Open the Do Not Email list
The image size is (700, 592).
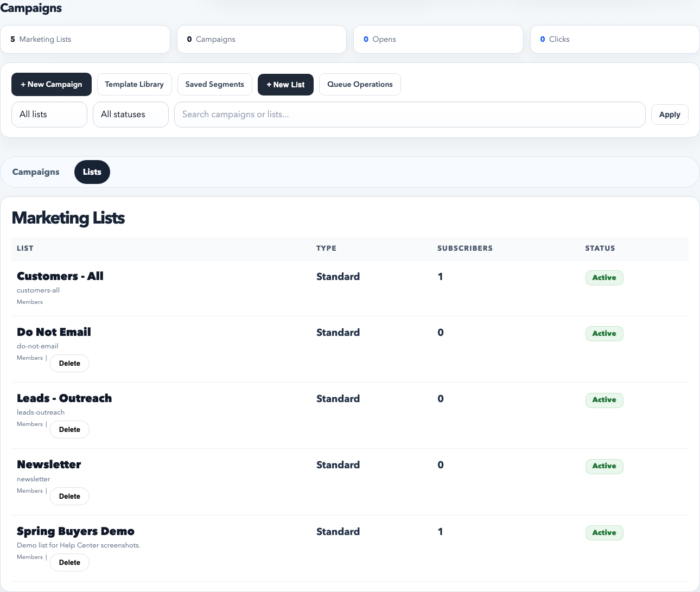(x=54, y=332)
